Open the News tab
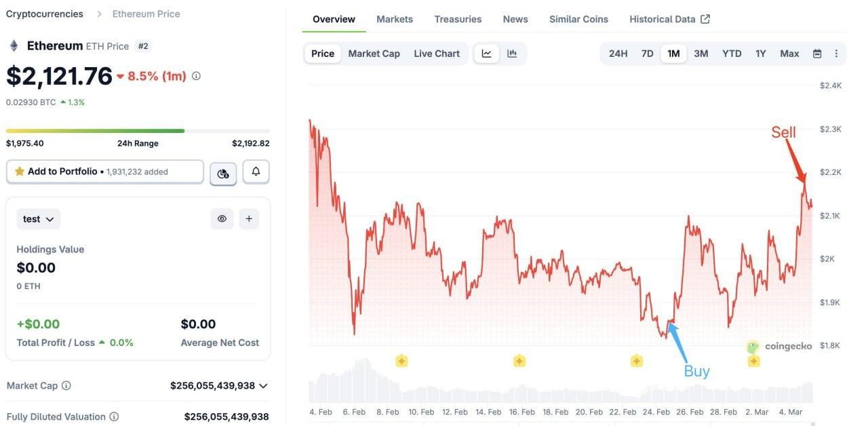This screenshot has width=868, height=426. point(515,19)
